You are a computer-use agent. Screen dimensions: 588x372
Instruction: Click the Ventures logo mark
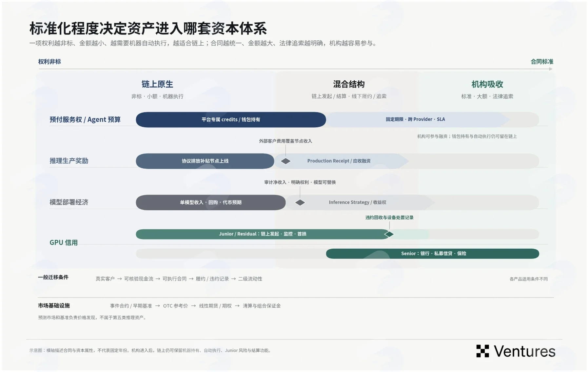point(482,351)
